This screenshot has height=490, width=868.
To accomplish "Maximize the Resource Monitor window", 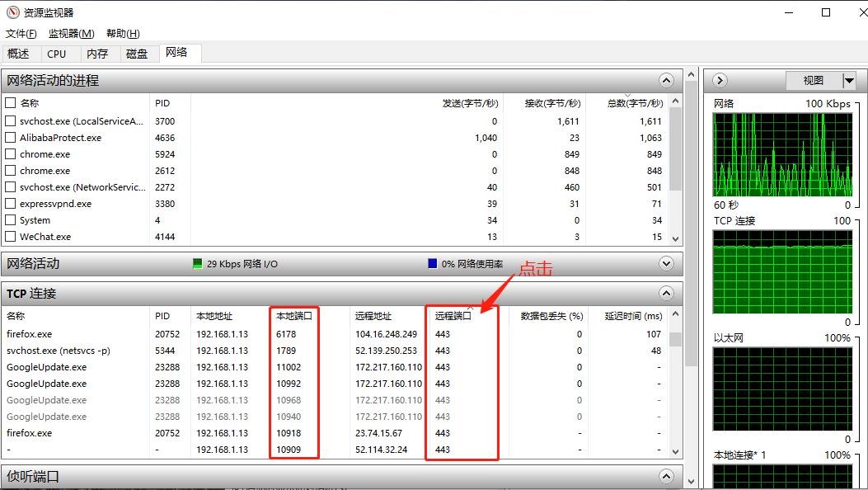I will [x=826, y=12].
